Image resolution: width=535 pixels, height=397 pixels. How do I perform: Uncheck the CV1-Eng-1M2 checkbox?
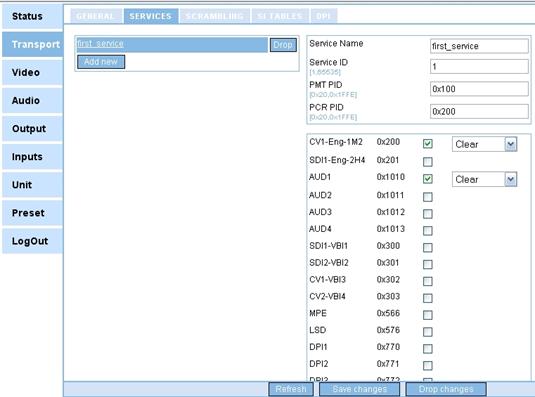(428, 144)
